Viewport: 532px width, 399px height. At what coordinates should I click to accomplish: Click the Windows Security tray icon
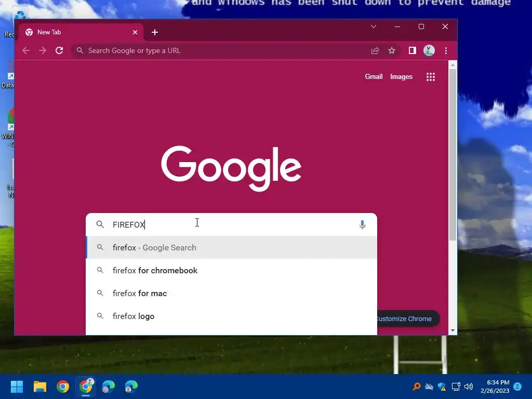(x=442, y=387)
